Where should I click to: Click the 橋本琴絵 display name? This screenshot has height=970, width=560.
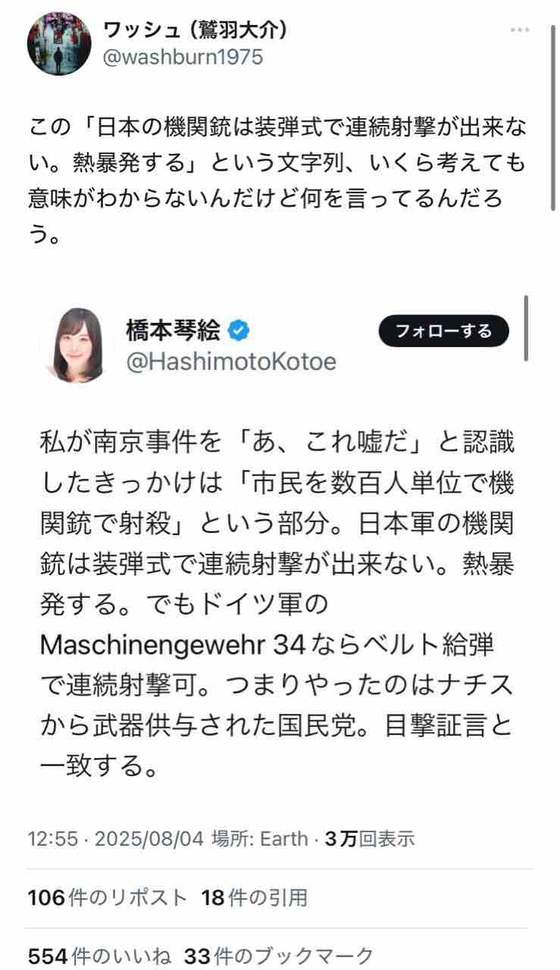[x=174, y=330]
